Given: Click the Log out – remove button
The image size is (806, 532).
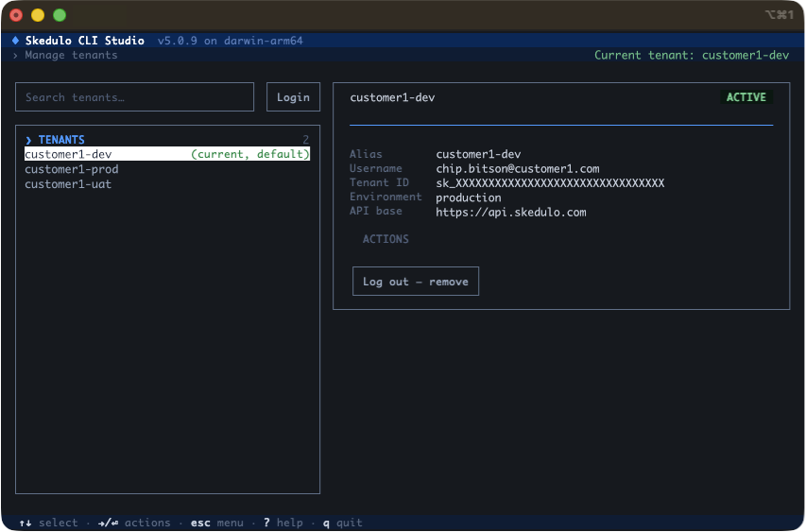Looking at the screenshot, I should pyautogui.click(x=416, y=282).
